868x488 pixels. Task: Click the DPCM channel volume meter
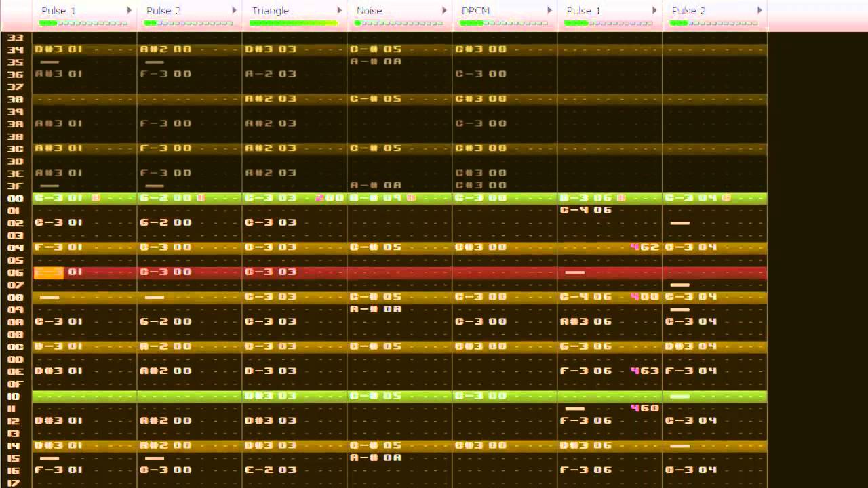pyautogui.click(x=504, y=23)
